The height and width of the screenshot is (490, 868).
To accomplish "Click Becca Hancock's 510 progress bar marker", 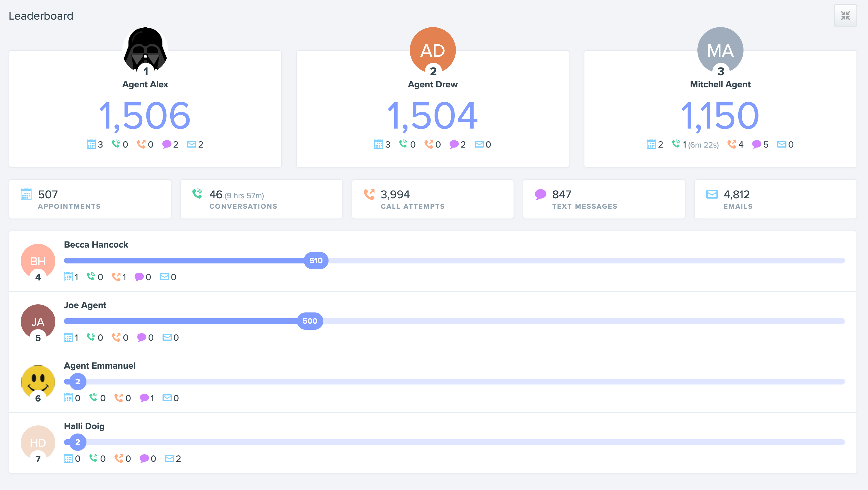I will pos(316,260).
